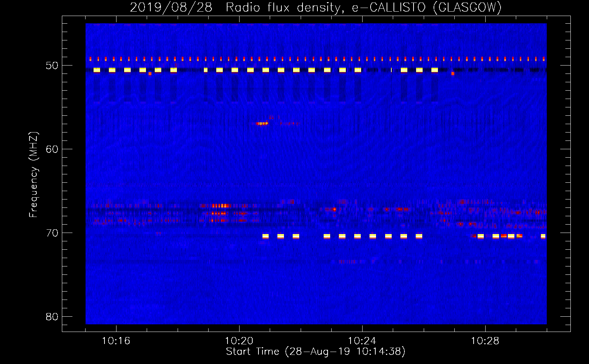Click the 10:24 time tick label
589x364 pixels.
(x=362, y=341)
